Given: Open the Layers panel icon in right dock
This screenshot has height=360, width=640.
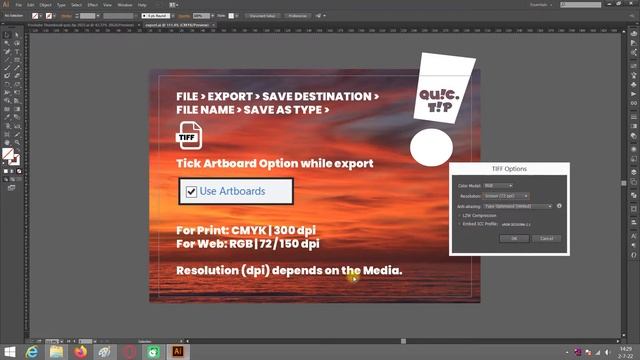Looking at the screenshot, I should (x=633, y=173).
